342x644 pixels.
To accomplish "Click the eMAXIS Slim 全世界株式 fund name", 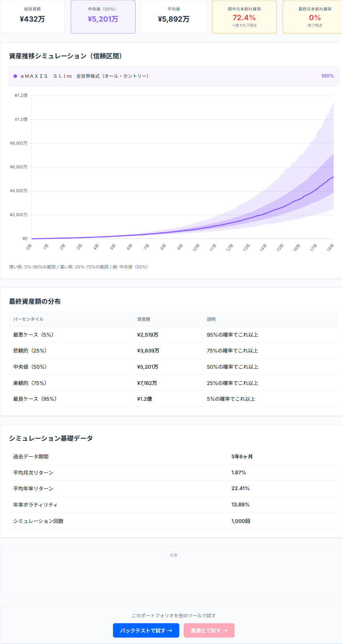I will [85, 76].
